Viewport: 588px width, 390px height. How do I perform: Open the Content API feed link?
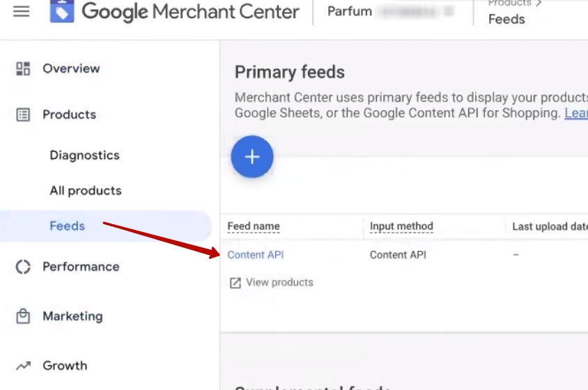(256, 255)
